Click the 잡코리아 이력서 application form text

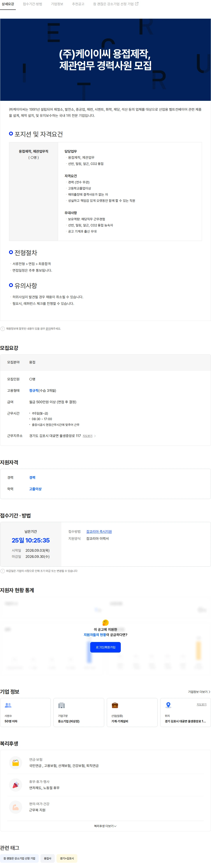tap(97, 539)
